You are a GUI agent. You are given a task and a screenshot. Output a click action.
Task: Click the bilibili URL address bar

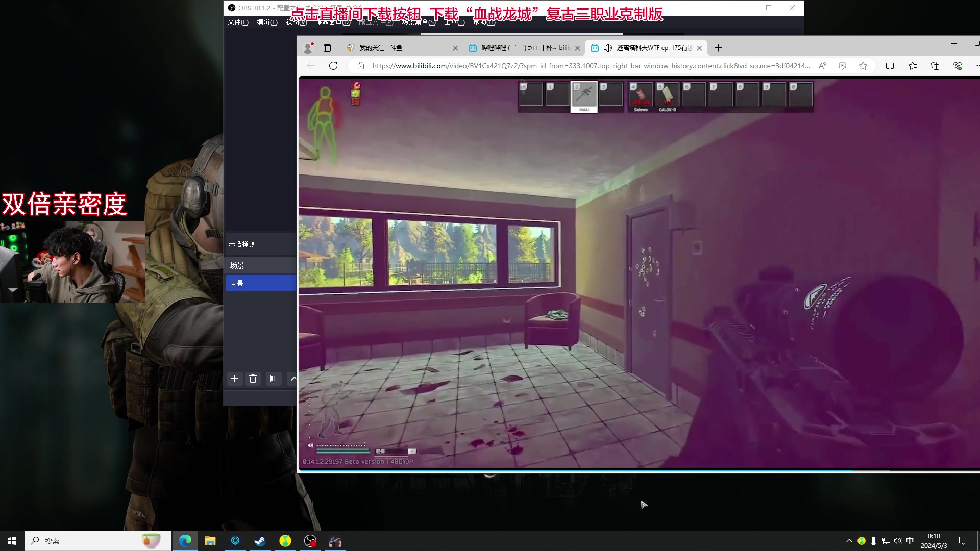click(x=591, y=66)
